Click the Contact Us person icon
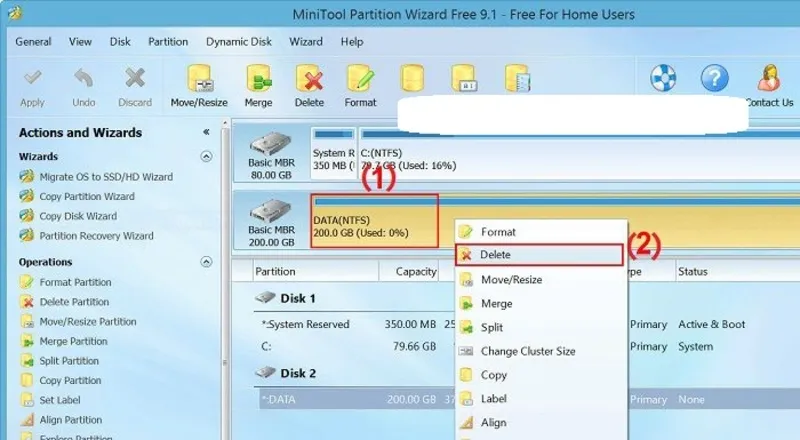Screen dimensions: 800x440 pyautogui.click(x=769, y=78)
